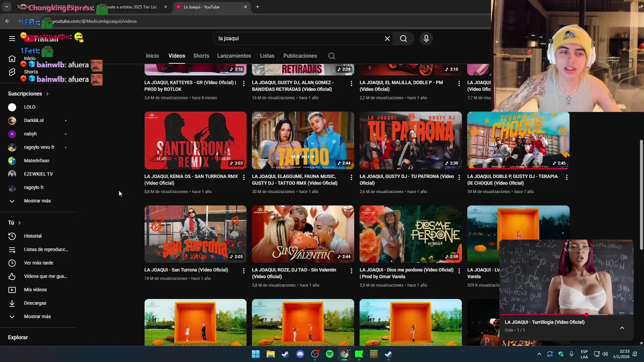Open options menu for Dios me perdone
644x362 pixels.
[x=459, y=270]
